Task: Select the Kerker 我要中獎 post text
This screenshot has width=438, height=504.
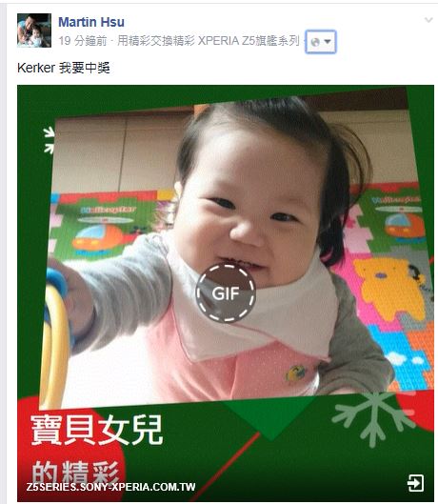Action: coord(64,68)
